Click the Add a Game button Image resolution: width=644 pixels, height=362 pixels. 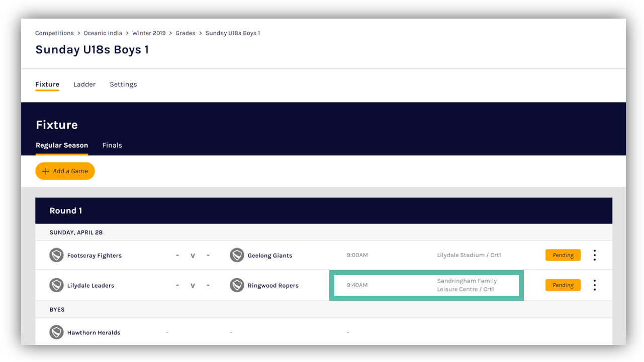pos(65,171)
